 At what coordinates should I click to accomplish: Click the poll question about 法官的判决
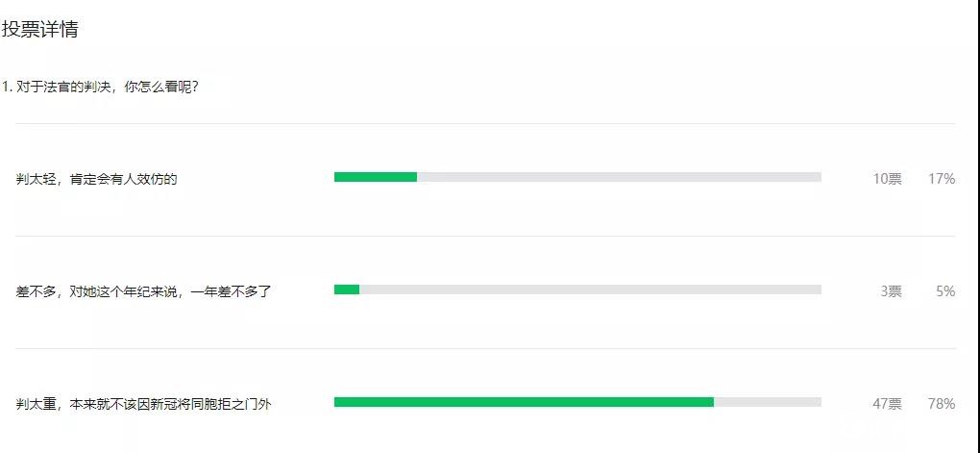coord(101,87)
